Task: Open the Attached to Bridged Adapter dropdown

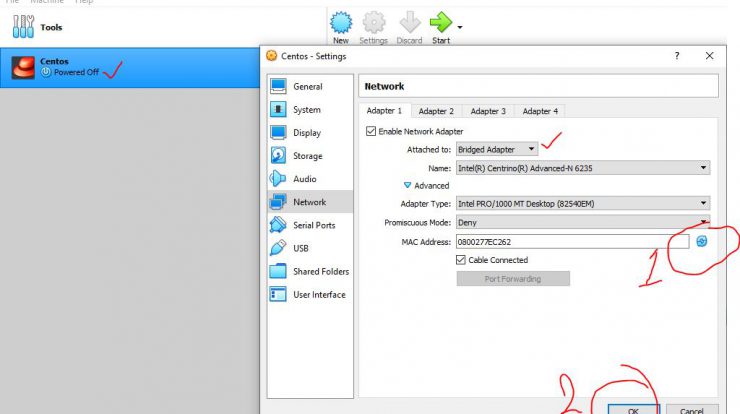Action: coord(496,149)
